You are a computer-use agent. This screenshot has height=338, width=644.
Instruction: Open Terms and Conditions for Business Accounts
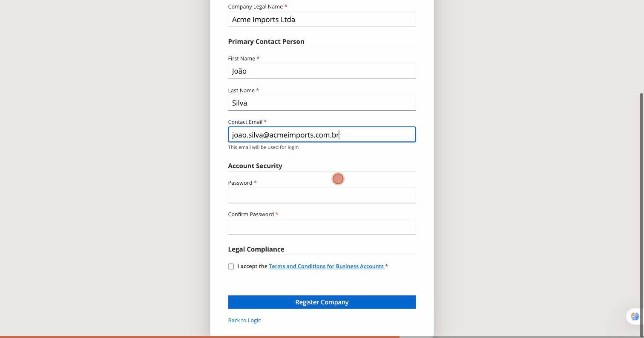[x=326, y=266]
